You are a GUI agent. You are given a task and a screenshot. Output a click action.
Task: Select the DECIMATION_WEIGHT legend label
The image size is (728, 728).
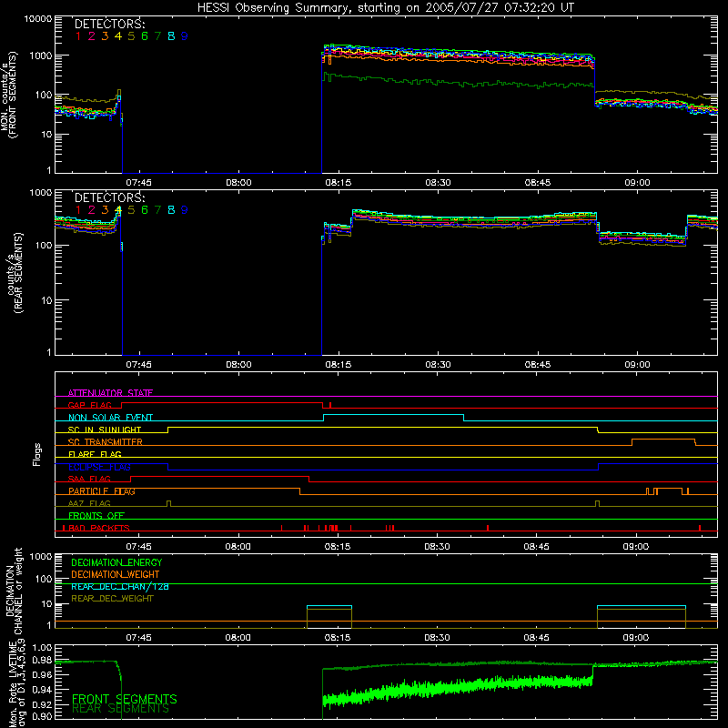tap(116, 574)
